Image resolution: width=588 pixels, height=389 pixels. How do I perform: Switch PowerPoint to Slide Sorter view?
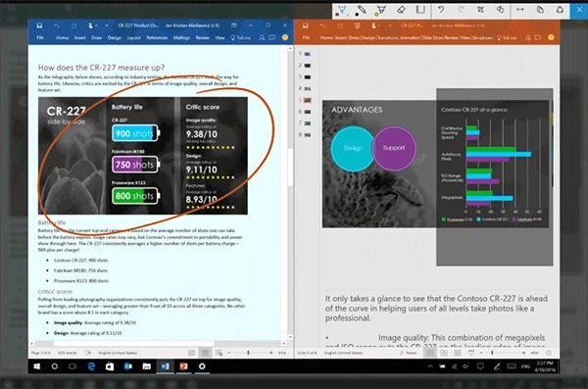point(444,353)
